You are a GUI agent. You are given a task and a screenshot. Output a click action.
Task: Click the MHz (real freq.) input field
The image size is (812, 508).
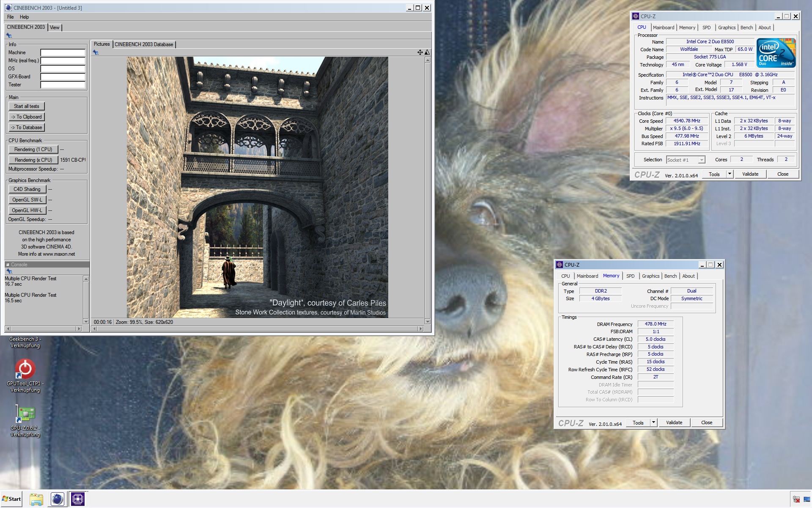click(x=63, y=61)
